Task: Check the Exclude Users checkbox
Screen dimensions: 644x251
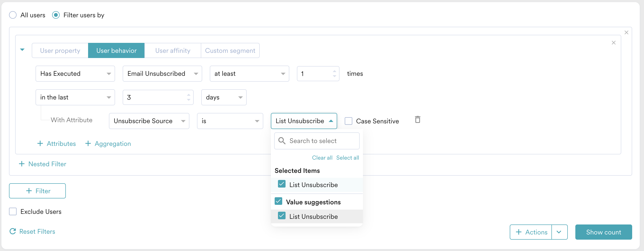Action: pos(13,211)
